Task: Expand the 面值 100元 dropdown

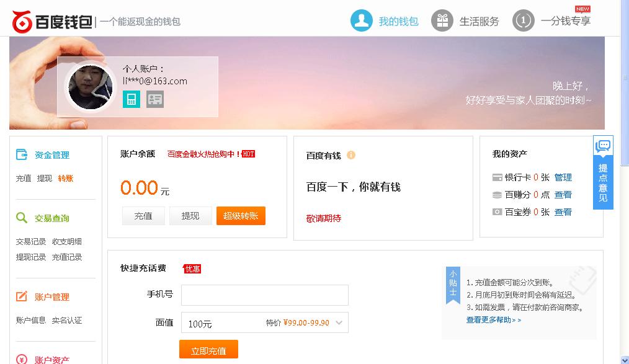Action: (265, 322)
